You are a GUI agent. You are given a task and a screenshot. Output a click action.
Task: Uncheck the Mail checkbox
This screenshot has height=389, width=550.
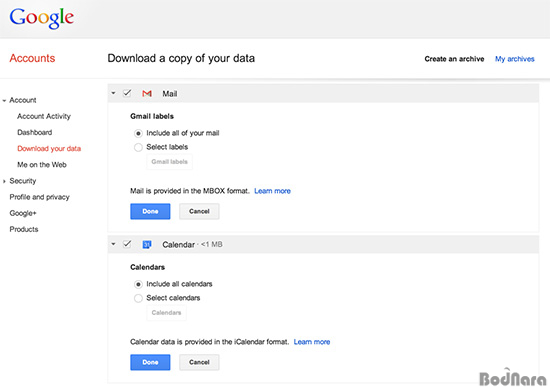click(127, 93)
